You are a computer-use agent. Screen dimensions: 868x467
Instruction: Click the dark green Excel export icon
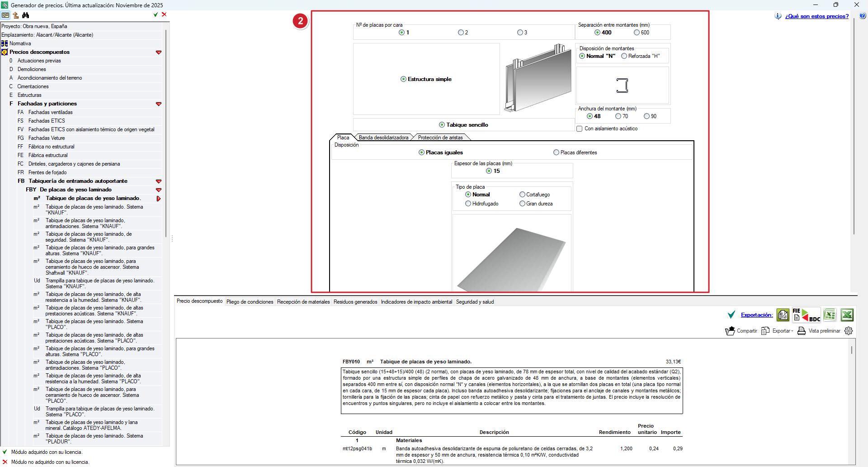847,315
